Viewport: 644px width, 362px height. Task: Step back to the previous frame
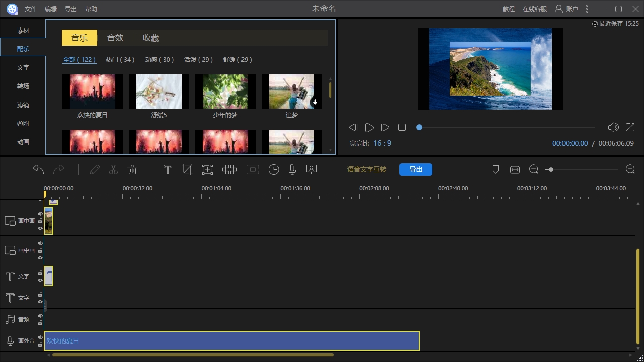point(353,127)
